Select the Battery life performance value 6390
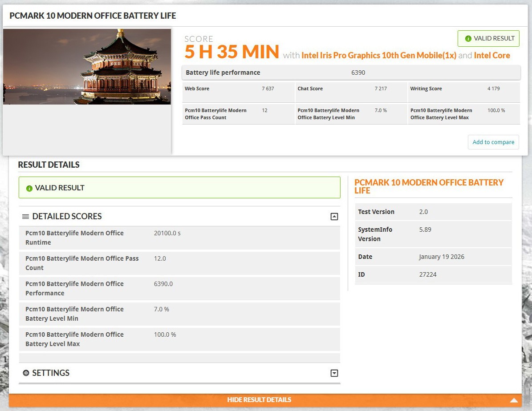Screen dimensions: 532x411 click(x=358, y=73)
